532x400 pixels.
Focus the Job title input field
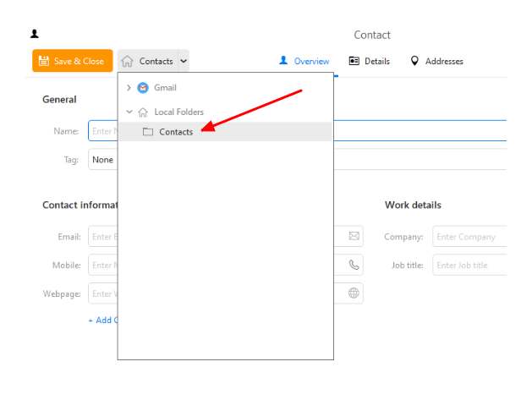click(x=469, y=265)
